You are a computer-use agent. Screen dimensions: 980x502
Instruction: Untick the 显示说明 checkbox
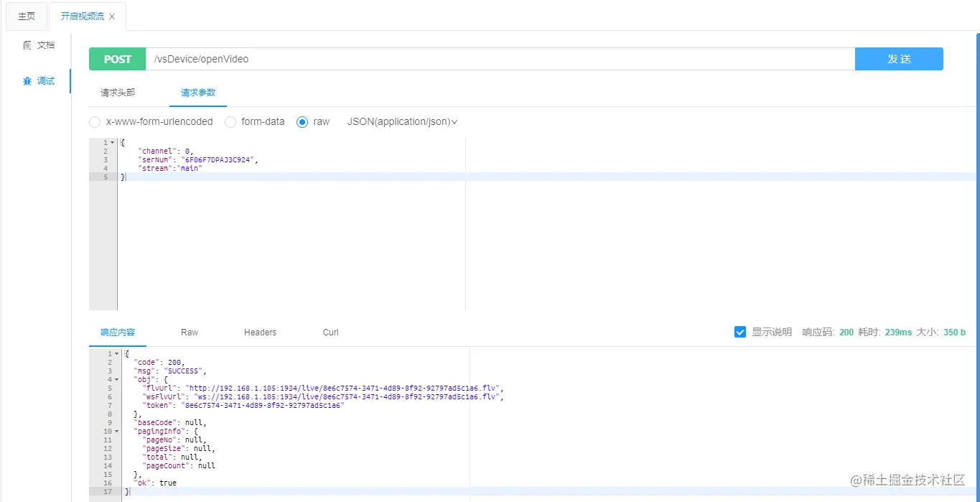(740, 332)
